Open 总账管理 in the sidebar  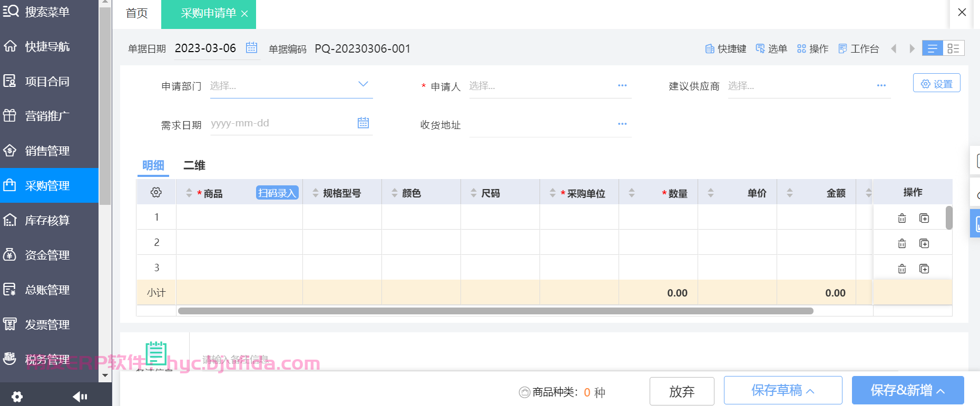click(49, 290)
